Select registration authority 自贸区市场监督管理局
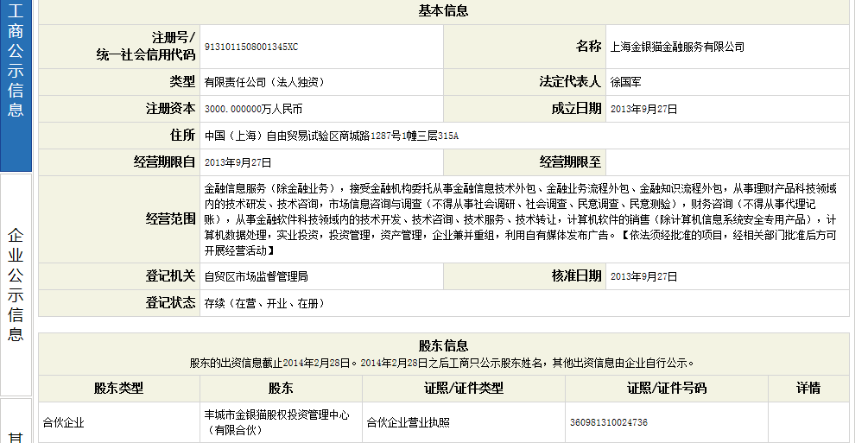Screen dimensions: 868x443 coord(256,276)
